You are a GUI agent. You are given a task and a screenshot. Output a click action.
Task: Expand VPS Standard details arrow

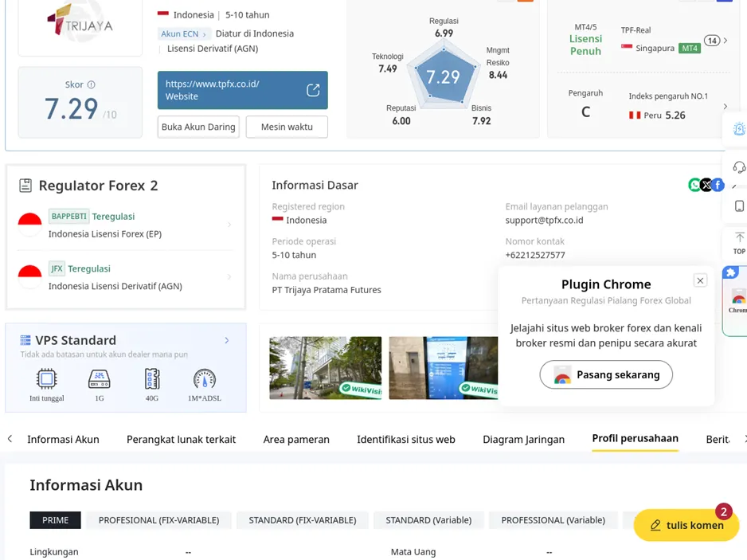click(x=227, y=340)
